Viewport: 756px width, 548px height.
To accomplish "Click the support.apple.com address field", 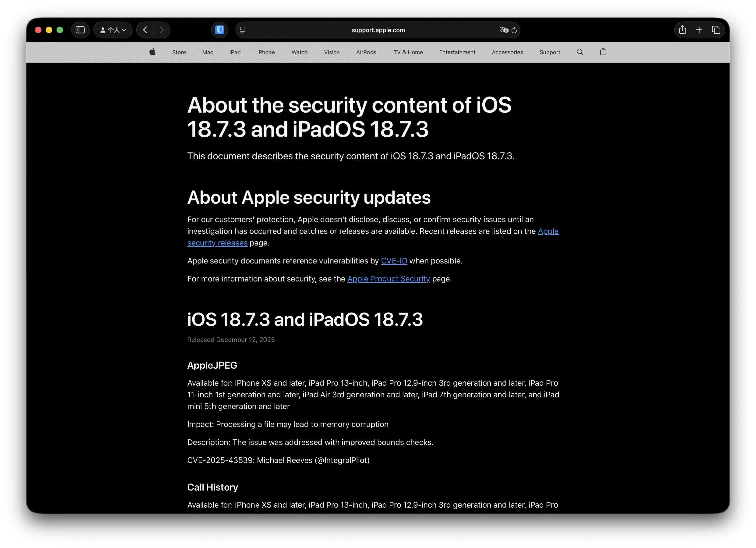I will [x=378, y=30].
